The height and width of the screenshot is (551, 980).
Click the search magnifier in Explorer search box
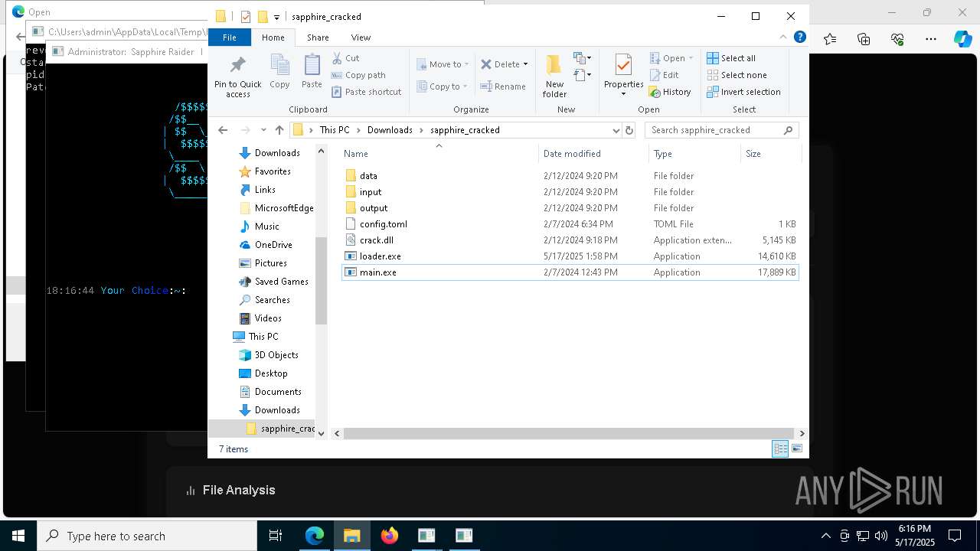pos(788,130)
